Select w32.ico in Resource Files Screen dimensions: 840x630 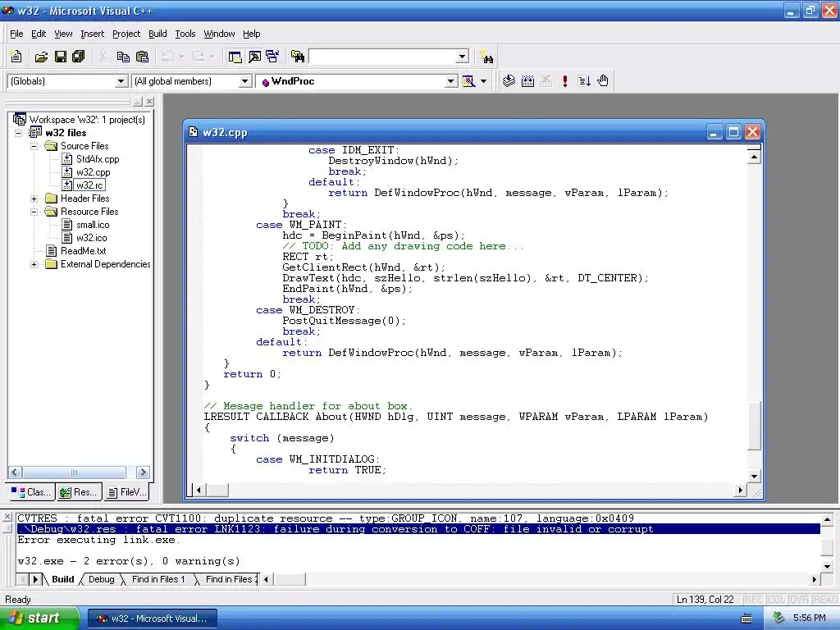click(x=92, y=238)
